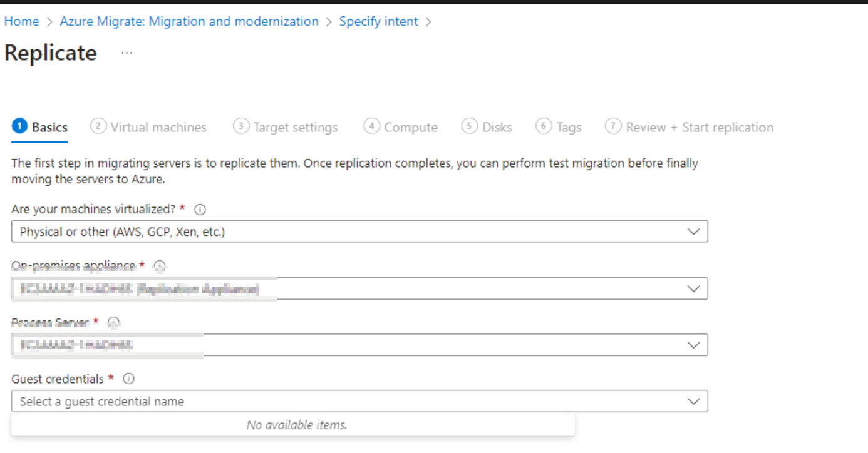
Task: Go back using the Home breadcrumb link
Action: pyautogui.click(x=21, y=21)
